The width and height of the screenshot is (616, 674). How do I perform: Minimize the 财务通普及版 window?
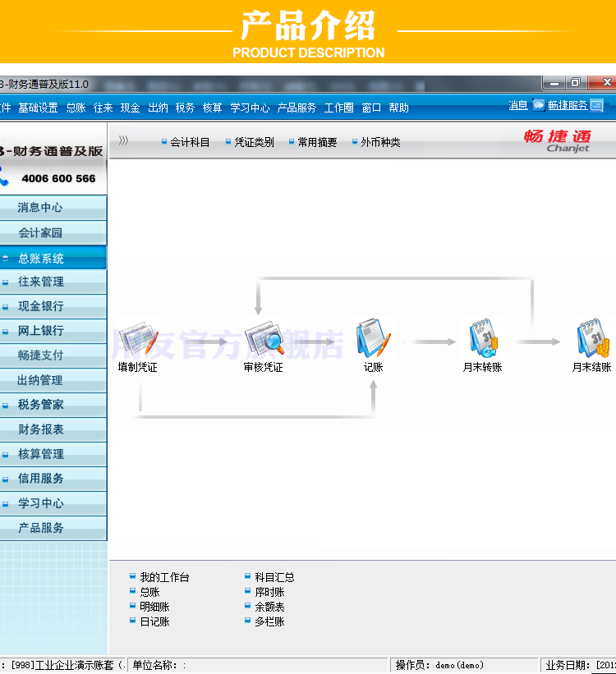(x=554, y=83)
